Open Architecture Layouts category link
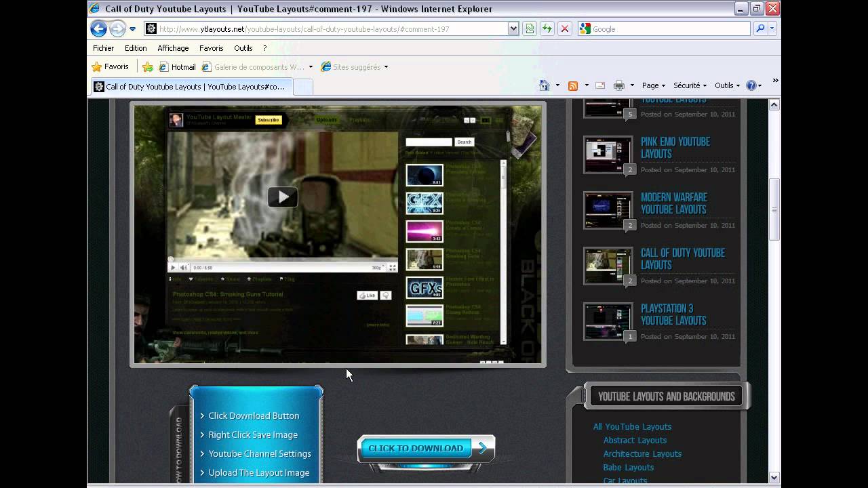 click(x=642, y=453)
